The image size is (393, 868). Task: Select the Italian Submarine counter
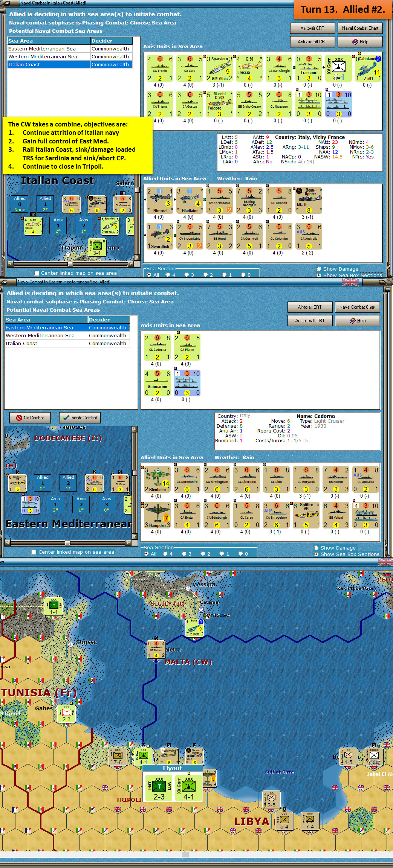157,383
